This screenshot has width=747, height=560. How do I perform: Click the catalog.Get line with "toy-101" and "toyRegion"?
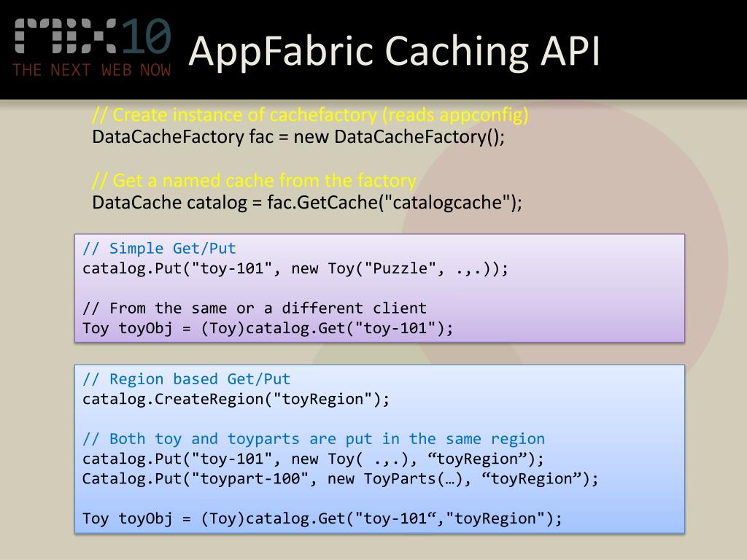click(x=322, y=518)
